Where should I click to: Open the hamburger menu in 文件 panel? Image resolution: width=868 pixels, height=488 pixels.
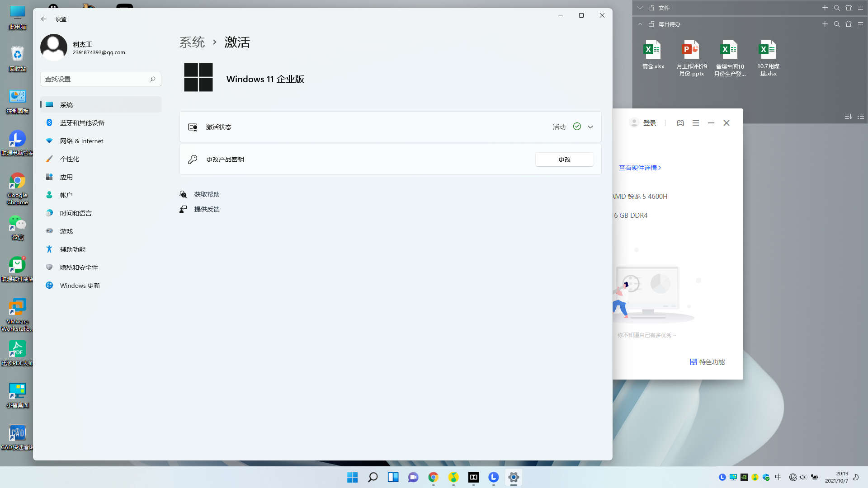pos(860,8)
